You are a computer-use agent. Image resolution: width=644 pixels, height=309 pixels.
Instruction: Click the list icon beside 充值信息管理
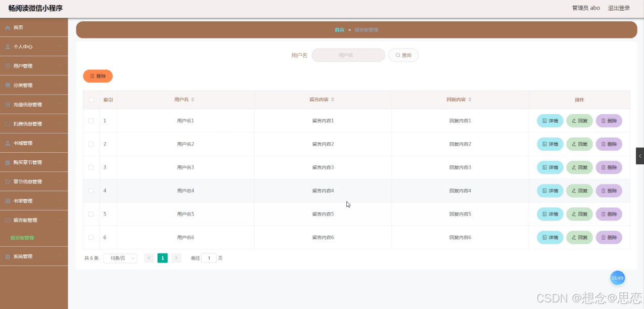click(8, 105)
